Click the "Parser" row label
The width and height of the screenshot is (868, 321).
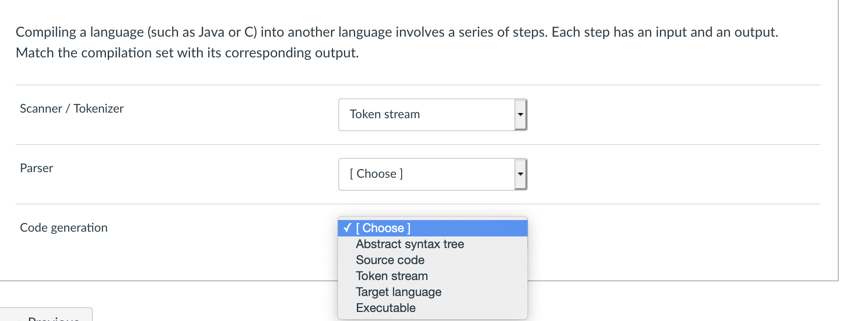37,168
